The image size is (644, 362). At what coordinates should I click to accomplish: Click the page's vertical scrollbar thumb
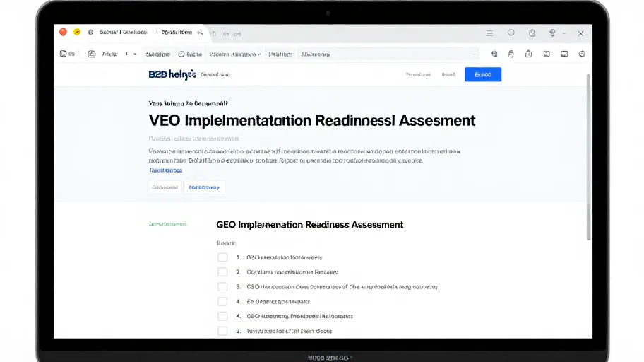(588, 157)
